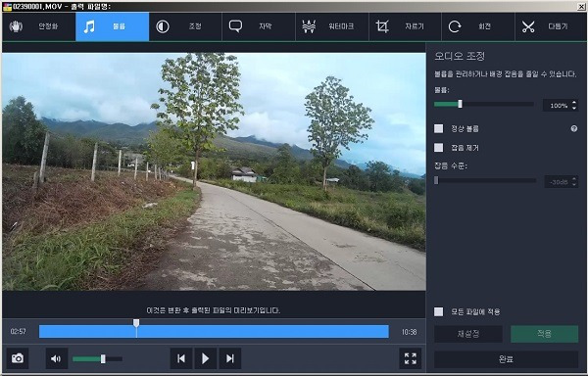Image resolution: width=588 pixels, height=376 pixels.
Task: Increase volume with the 100% up arrow
Action: [574, 103]
